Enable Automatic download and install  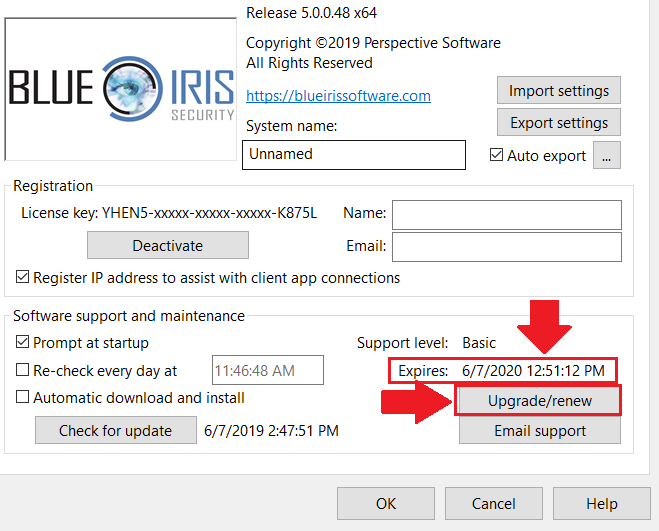(22, 397)
